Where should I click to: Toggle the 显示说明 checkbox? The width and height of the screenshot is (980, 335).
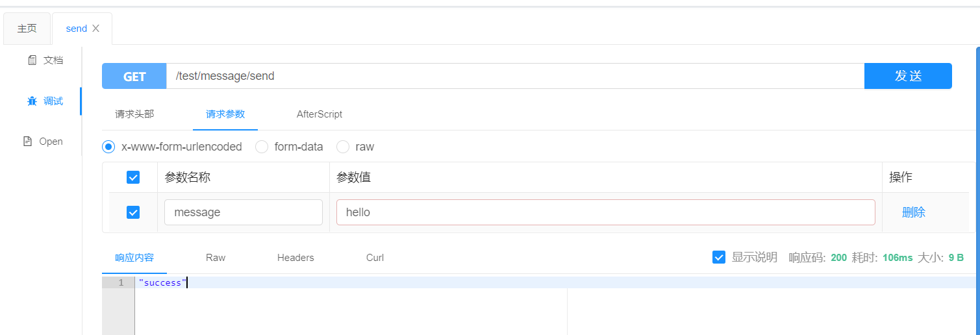pyautogui.click(x=719, y=257)
